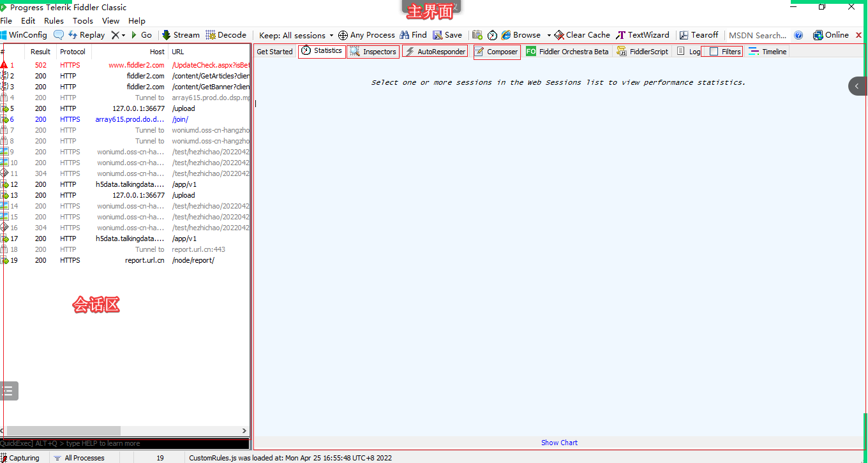868x463 pixels.
Task: Click the session list horizontal scrollbar
Action: coord(63,431)
